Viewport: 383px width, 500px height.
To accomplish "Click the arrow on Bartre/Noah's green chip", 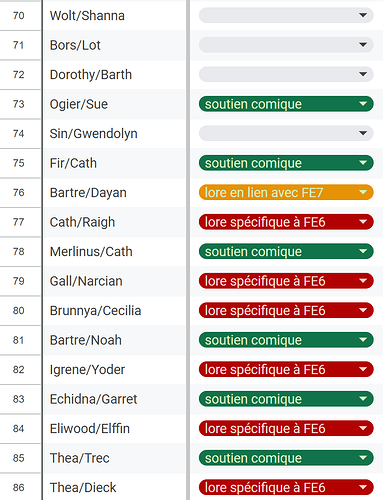I will [x=363, y=340].
